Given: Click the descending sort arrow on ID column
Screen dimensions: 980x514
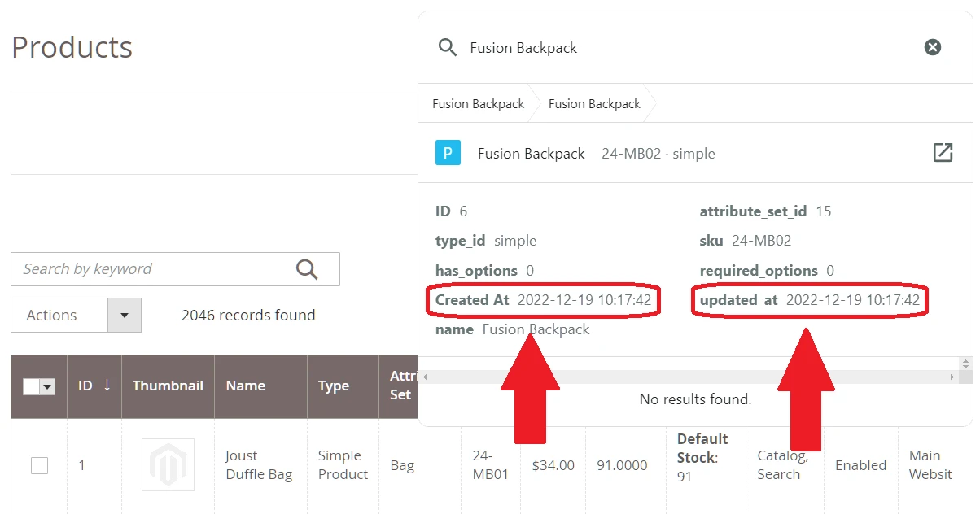Looking at the screenshot, I should pyautogui.click(x=107, y=385).
